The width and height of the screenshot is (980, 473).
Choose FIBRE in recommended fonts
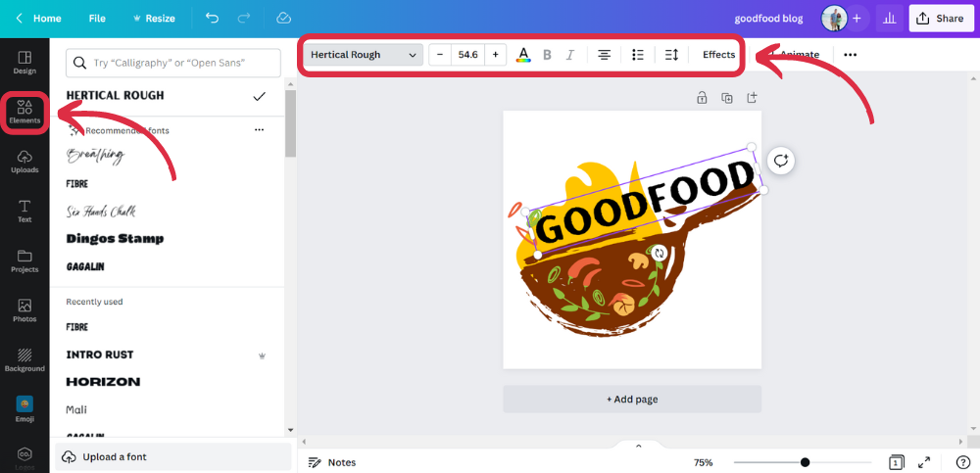click(76, 184)
